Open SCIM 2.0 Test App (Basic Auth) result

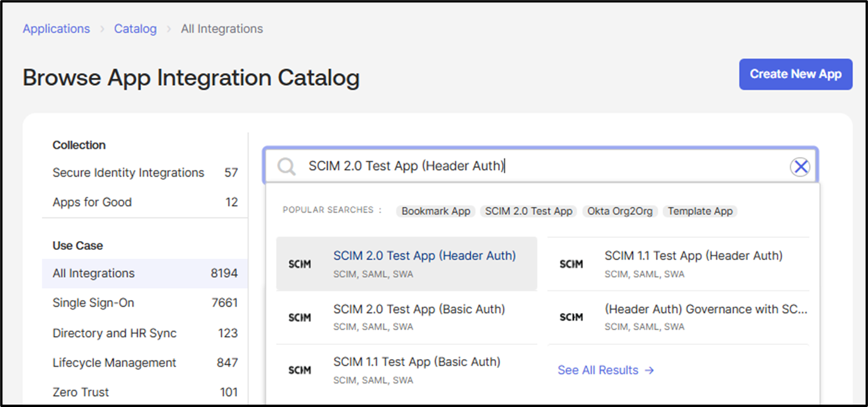(x=407, y=317)
